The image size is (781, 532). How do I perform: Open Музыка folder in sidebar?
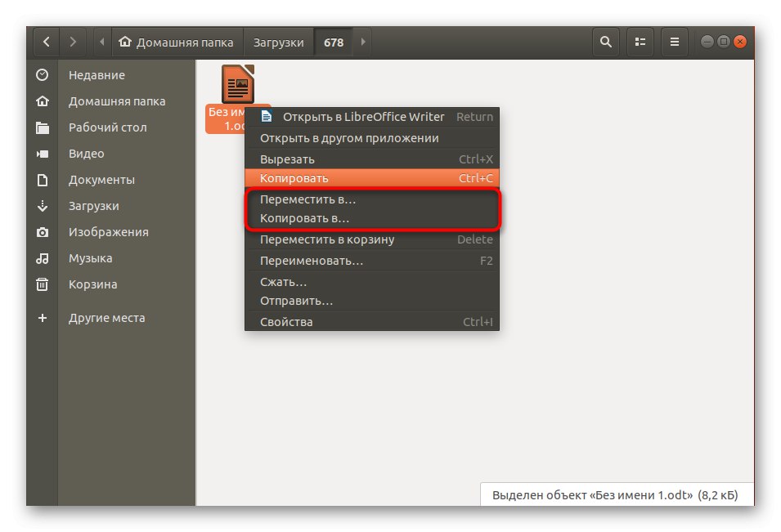click(90, 258)
